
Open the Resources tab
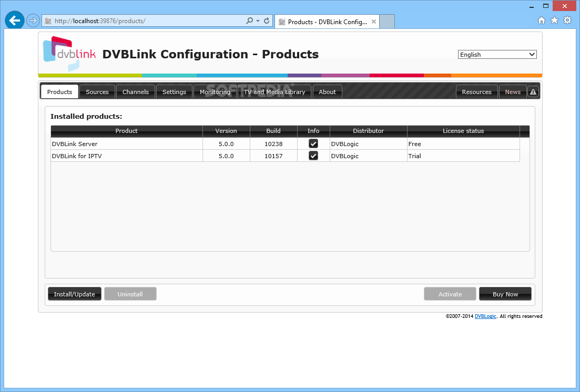coord(477,92)
